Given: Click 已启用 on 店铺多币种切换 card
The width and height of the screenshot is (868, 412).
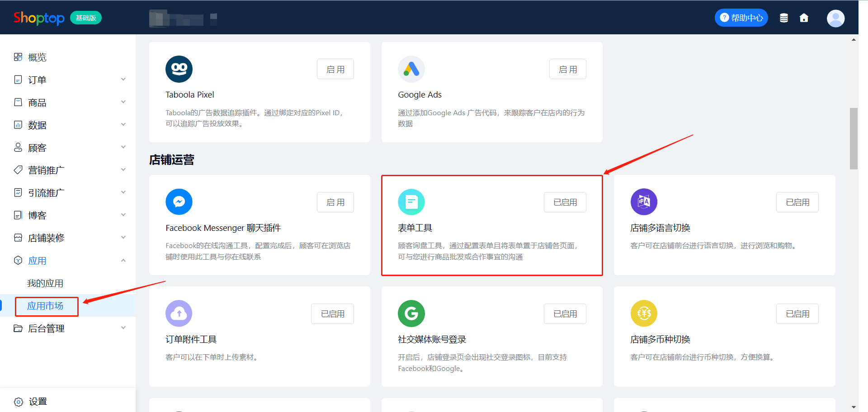Looking at the screenshot, I should tap(797, 314).
